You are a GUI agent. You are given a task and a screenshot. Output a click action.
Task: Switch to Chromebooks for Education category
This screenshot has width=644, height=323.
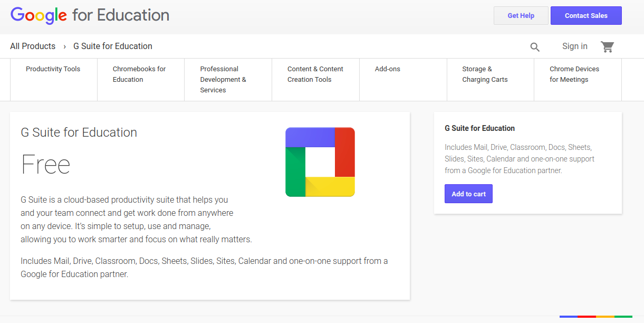pyautogui.click(x=139, y=74)
